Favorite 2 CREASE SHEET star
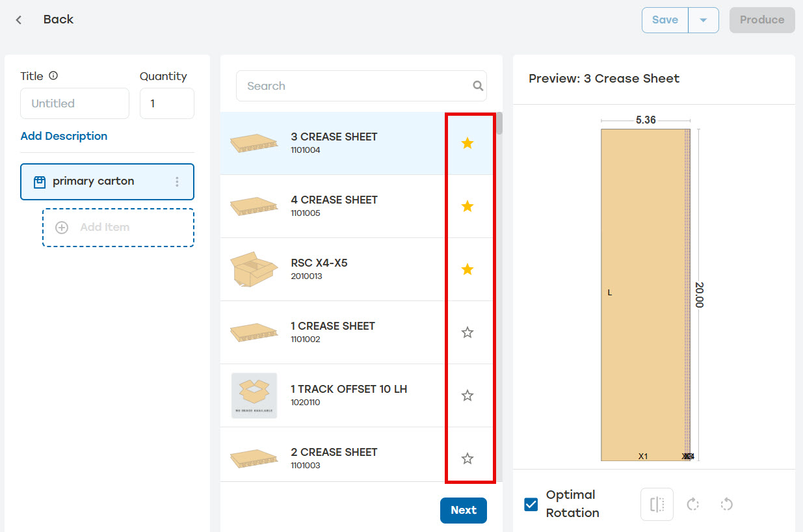 [467, 459]
